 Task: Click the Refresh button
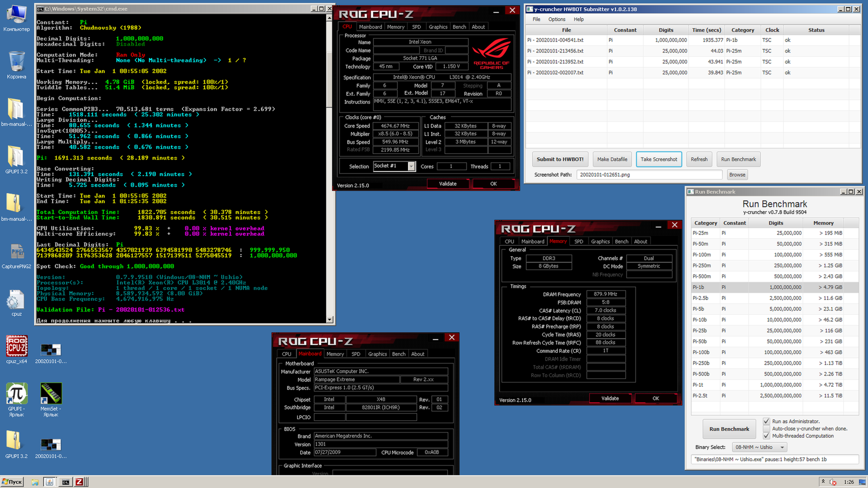(x=699, y=159)
